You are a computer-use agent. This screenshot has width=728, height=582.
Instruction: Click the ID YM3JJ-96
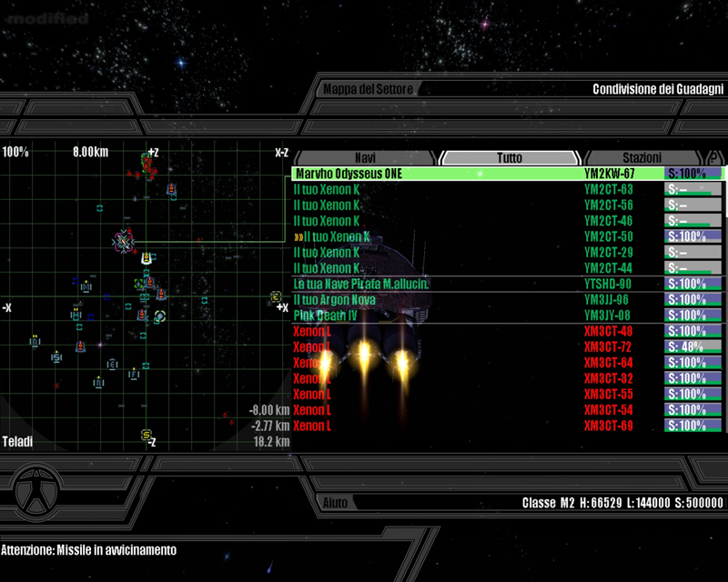606,300
